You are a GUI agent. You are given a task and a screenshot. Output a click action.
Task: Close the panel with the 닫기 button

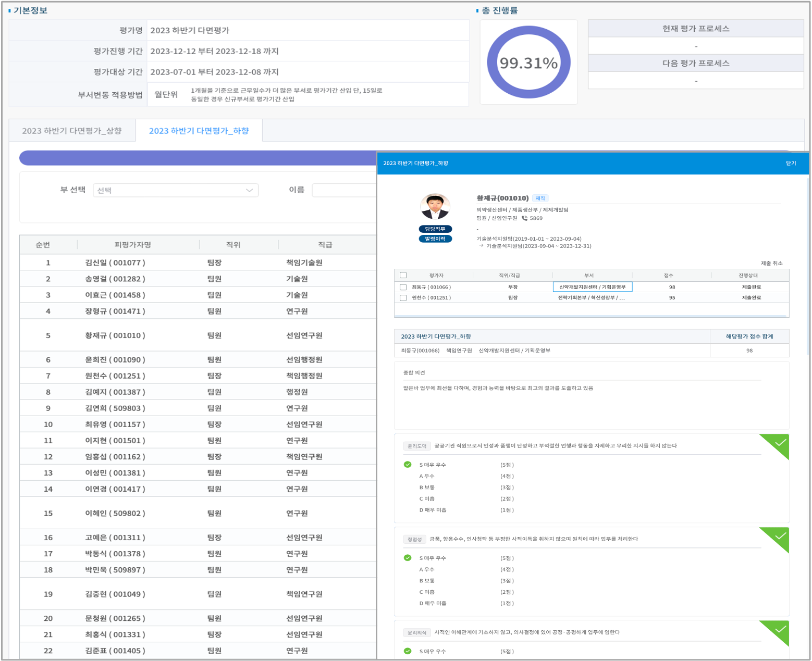(791, 164)
